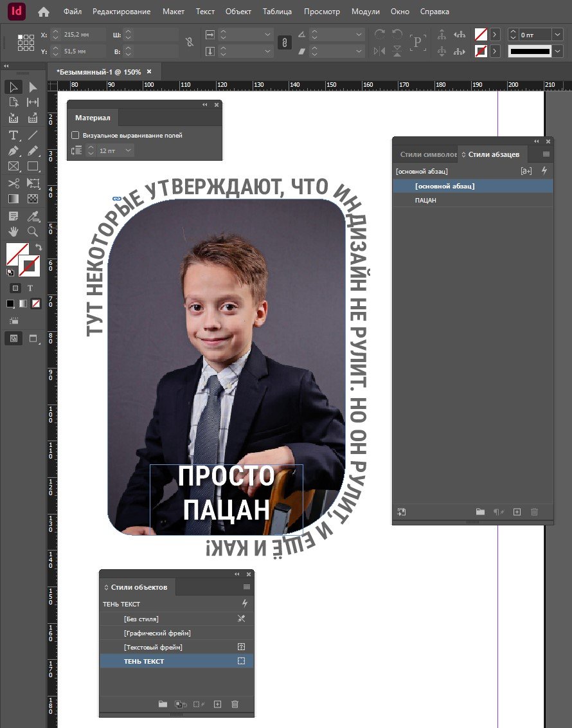Apply [Графический фрейм] object style

coord(177,633)
